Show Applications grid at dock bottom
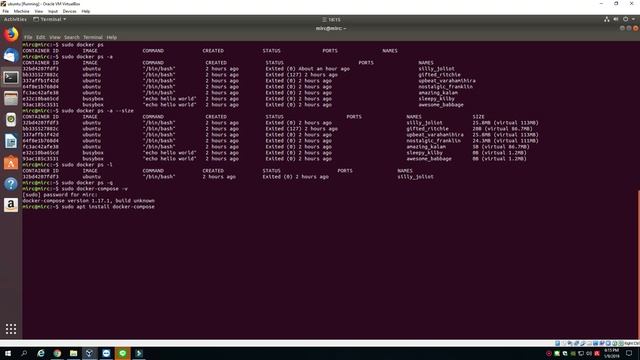The width and height of the screenshot is (640, 360). [11, 329]
